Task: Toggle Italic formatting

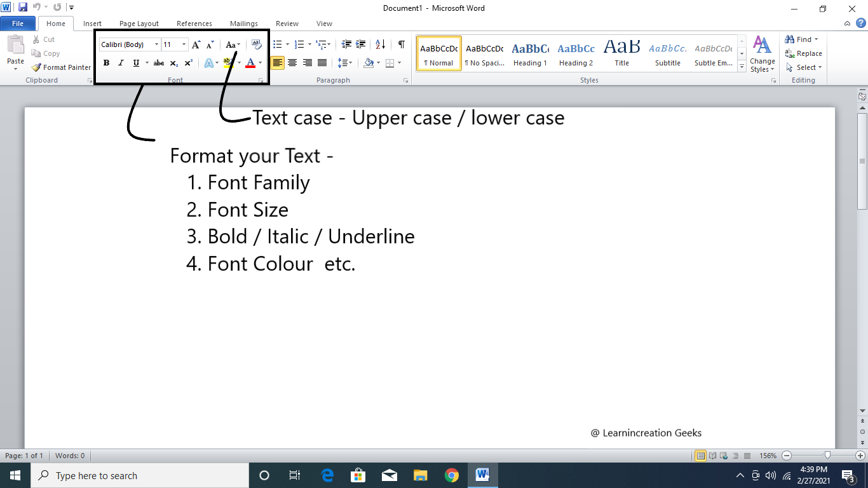Action: tap(121, 63)
